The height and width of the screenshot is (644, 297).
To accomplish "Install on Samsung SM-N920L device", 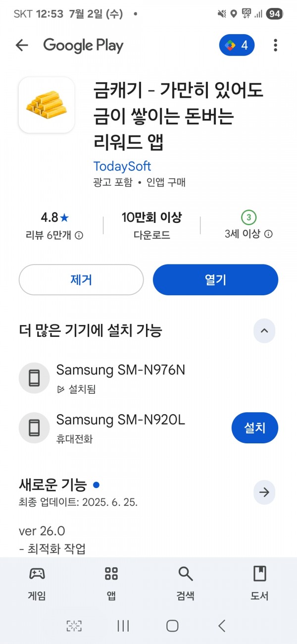I will (255, 428).
